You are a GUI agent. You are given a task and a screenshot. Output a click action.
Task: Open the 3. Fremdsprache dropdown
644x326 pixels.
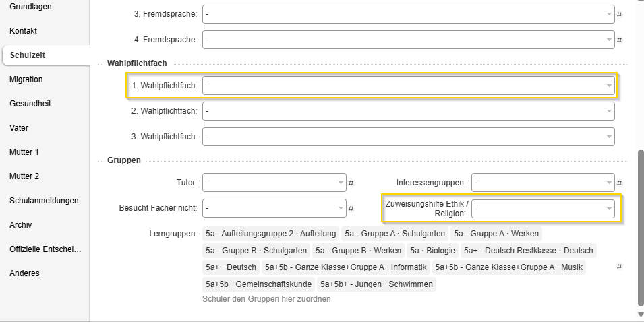pos(408,14)
